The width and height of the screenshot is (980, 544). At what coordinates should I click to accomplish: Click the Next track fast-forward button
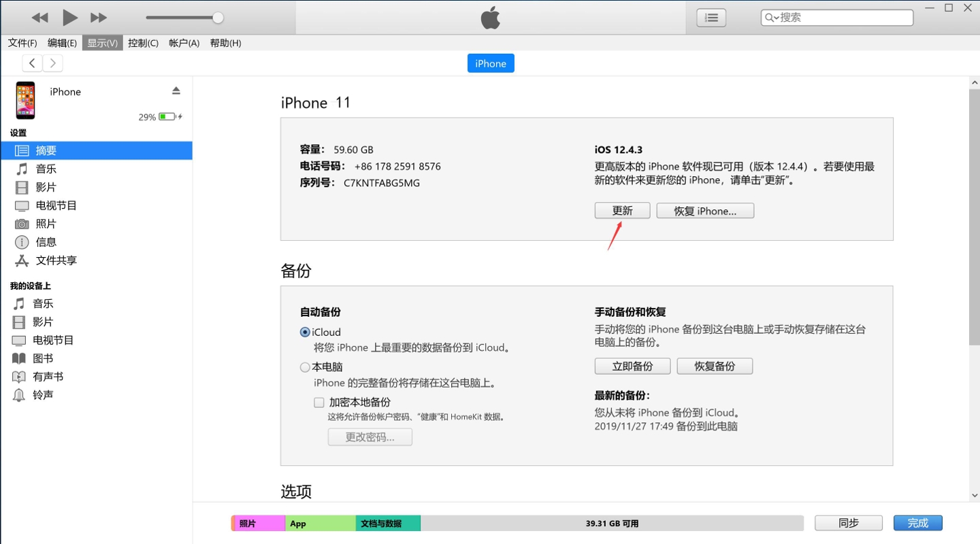(x=99, y=18)
